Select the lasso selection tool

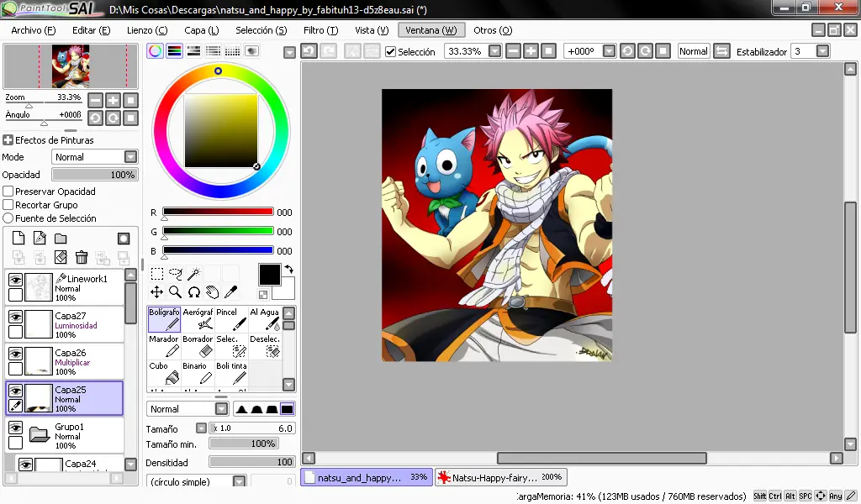[176, 273]
